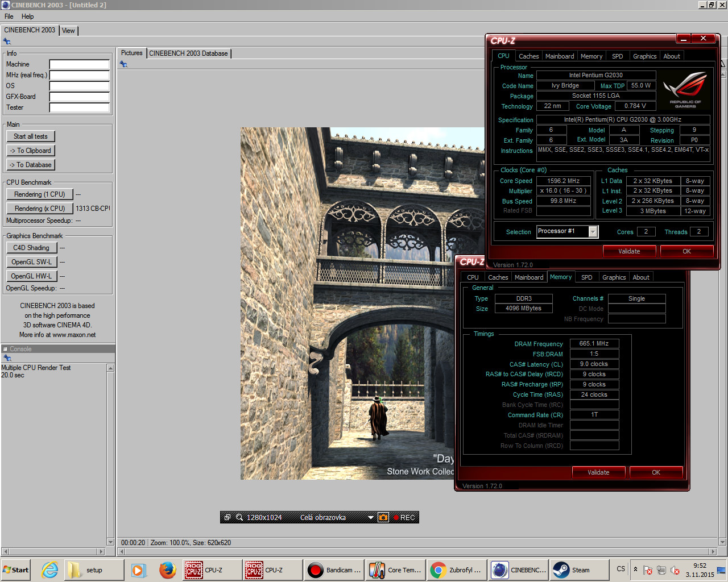
Task: Run OpenGL SW-L benchmark
Action: [31, 262]
